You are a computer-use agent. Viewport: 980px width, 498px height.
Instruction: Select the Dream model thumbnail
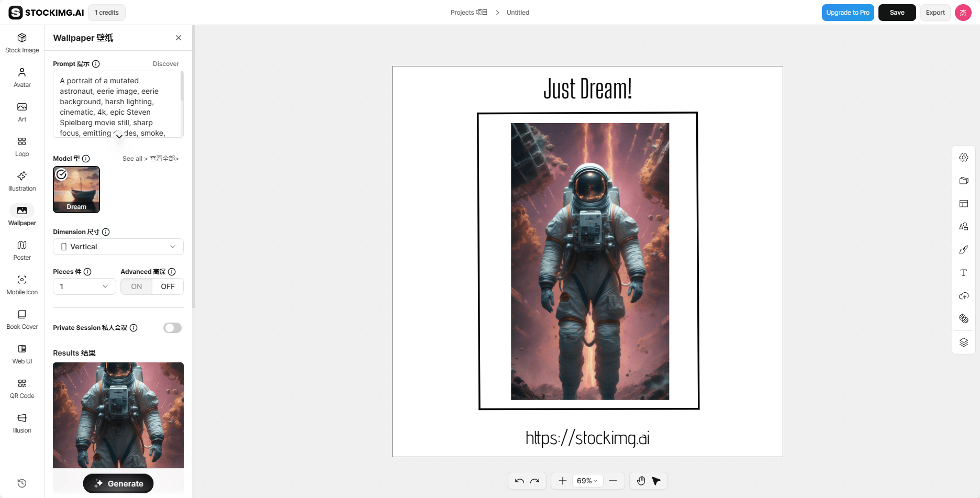coord(76,189)
